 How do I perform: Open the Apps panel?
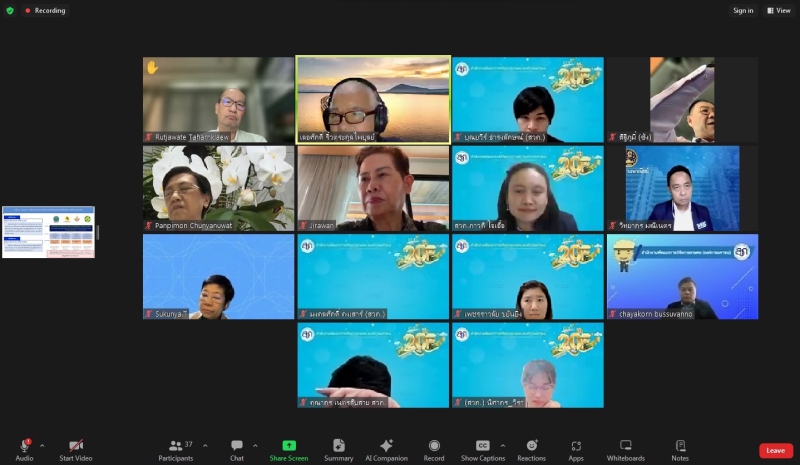576,446
